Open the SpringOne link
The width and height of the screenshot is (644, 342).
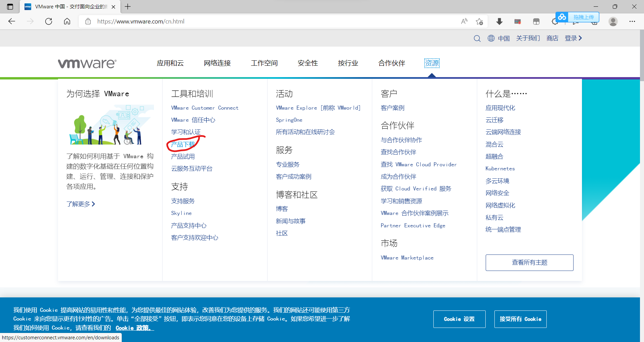pos(289,120)
